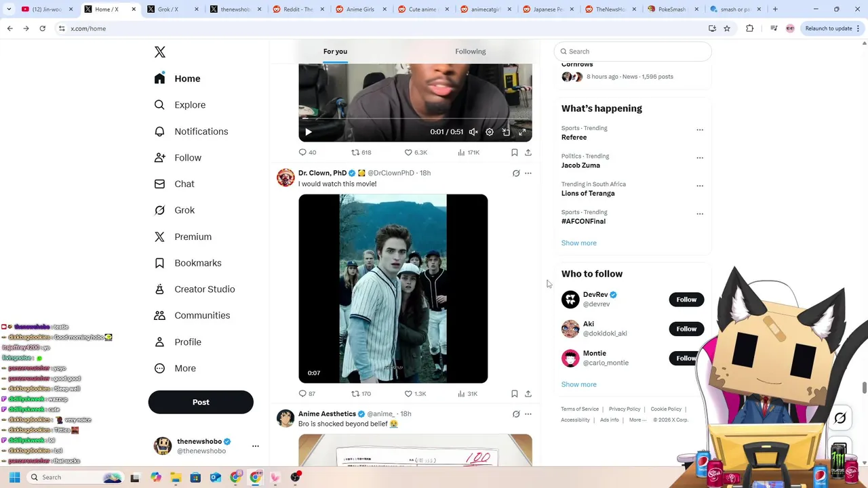This screenshot has width=868, height=488.
Task: Open more options on Anime Aesthetics post
Action: point(528,414)
